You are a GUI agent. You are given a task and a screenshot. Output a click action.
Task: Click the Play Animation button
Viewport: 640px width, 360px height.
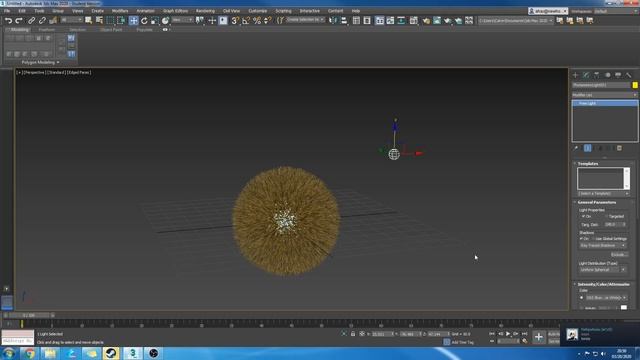click(508, 334)
